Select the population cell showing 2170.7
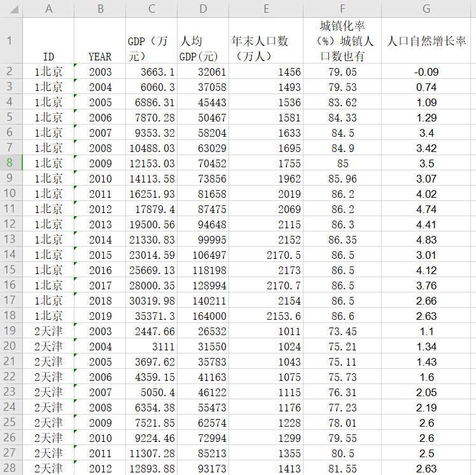476x475 pixels. click(266, 286)
